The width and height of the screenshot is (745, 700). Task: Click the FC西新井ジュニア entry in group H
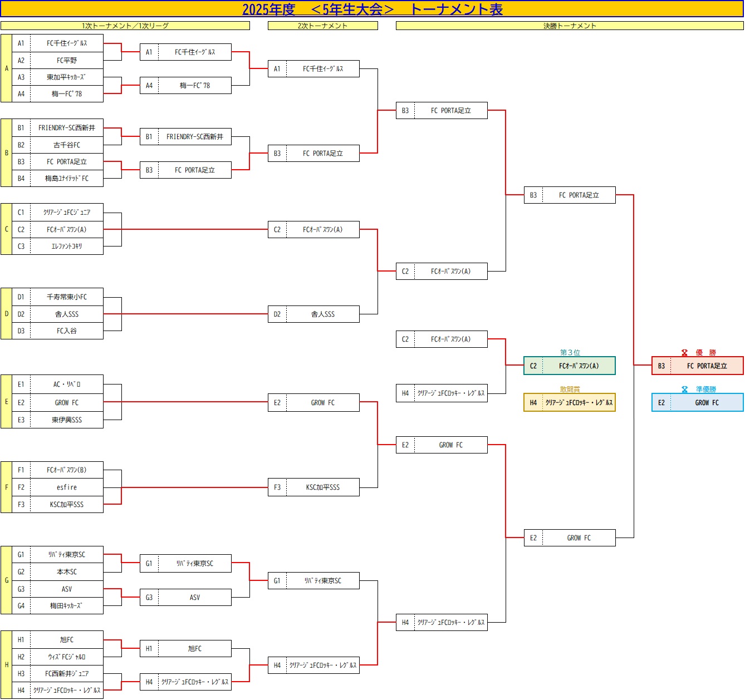[x=67, y=673]
